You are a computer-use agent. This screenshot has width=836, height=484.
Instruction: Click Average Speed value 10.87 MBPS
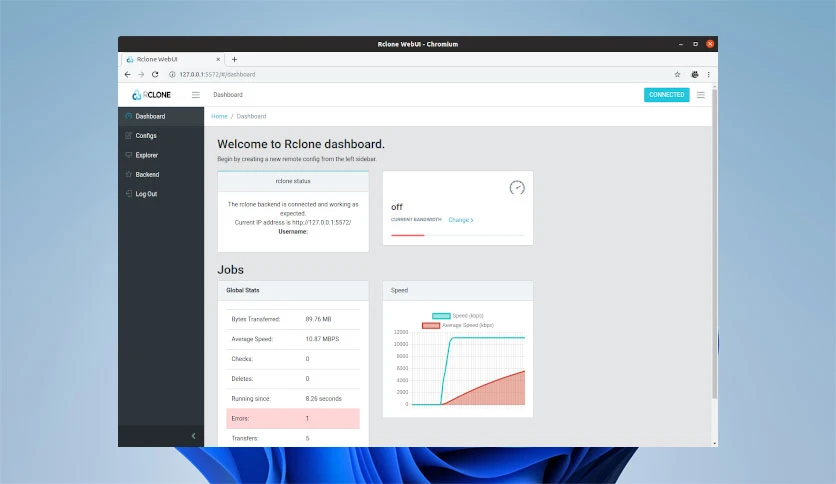pyautogui.click(x=322, y=339)
